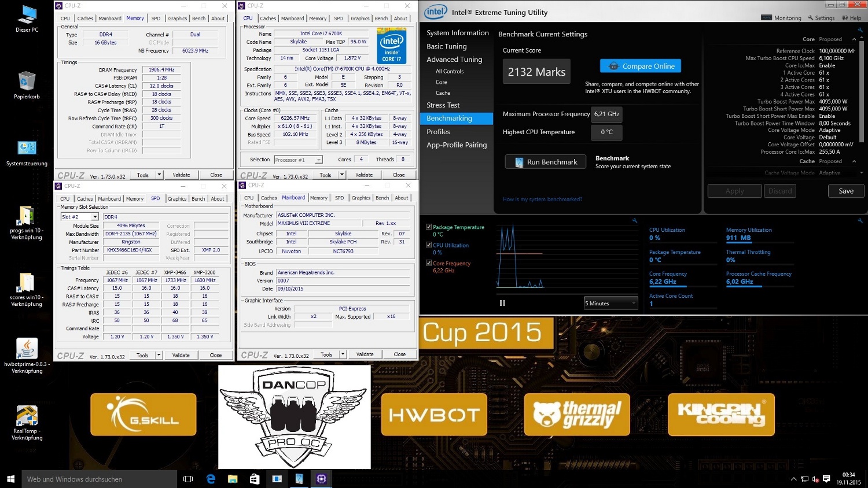This screenshot has width=868, height=488.
Task: Open Stress Test section in XTU
Action: click(x=443, y=105)
